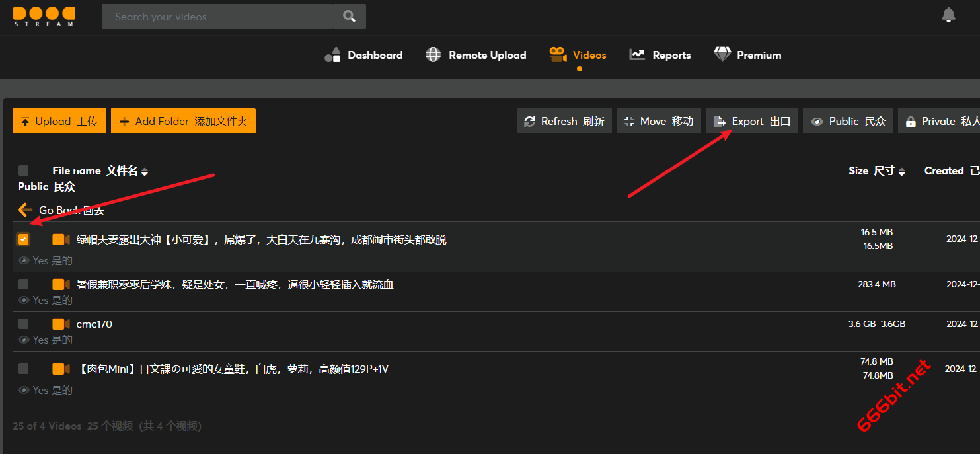This screenshot has height=454, width=980.
Task: Open the Dashboard tab
Action: (363, 55)
